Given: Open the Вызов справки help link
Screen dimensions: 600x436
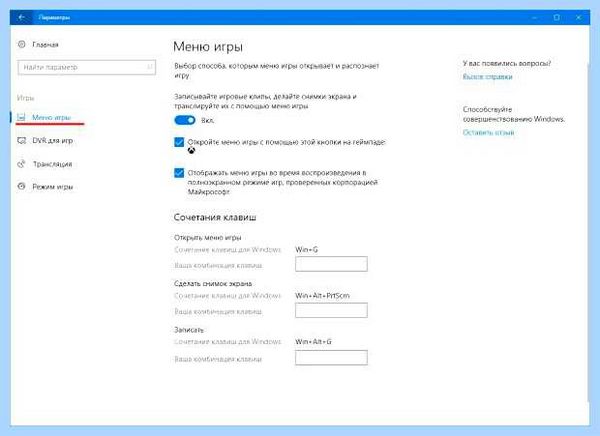Looking at the screenshot, I should click(x=487, y=77).
